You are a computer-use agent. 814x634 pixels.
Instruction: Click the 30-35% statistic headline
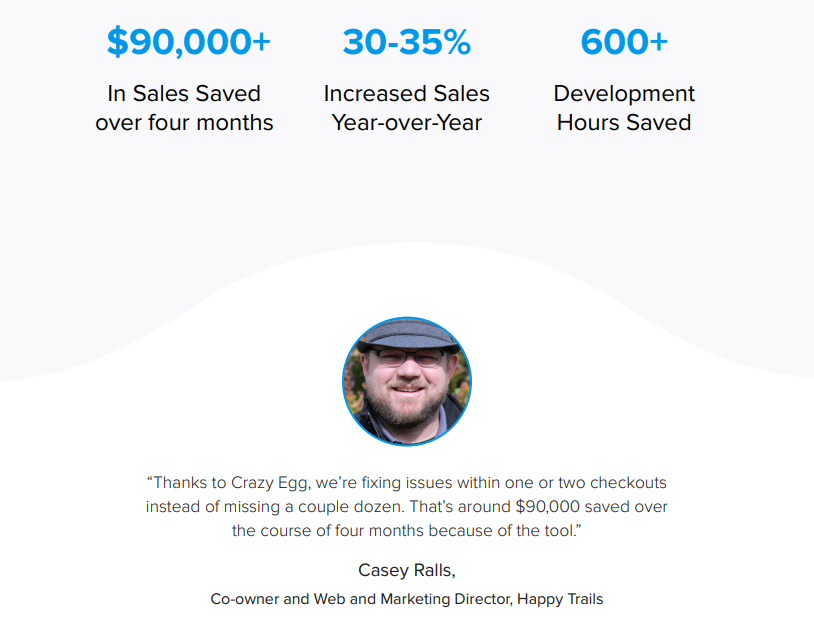click(x=406, y=42)
